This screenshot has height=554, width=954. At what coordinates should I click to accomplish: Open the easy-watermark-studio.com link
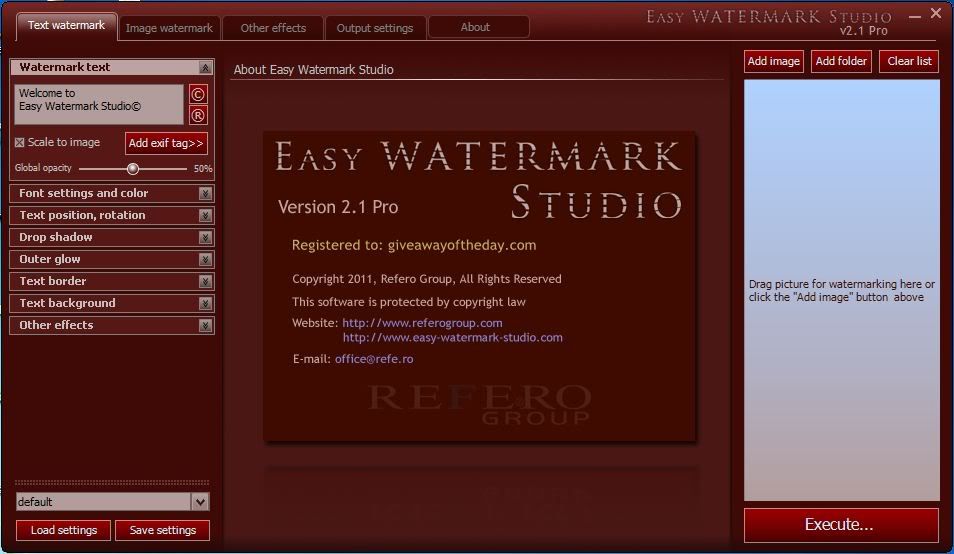pyautogui.click(x=453, y=338)
